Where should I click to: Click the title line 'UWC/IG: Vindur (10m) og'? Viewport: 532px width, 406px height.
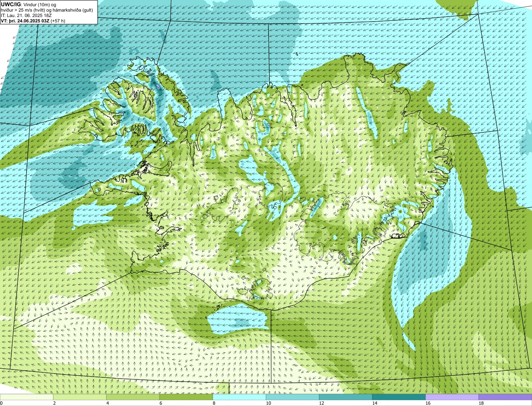click(29, 4)
